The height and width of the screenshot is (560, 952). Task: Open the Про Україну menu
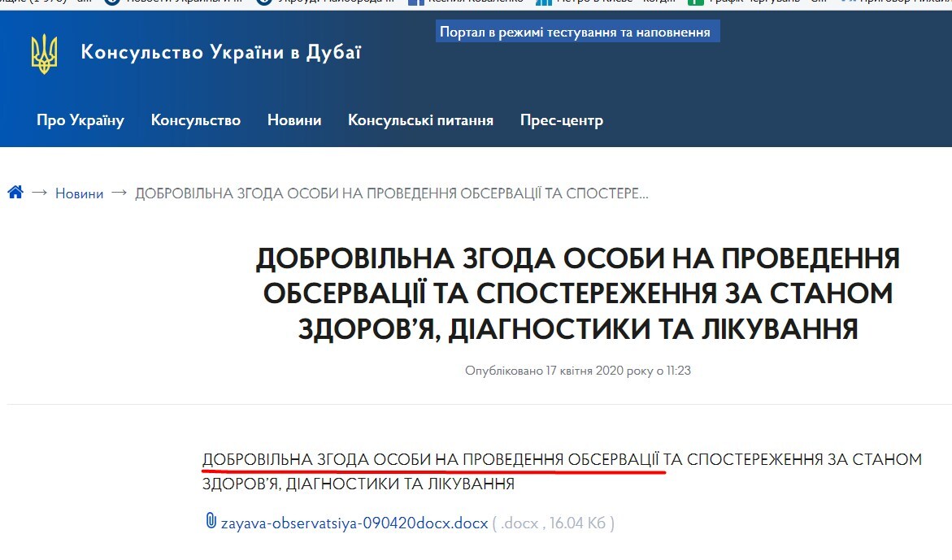[x=80, y=119]
